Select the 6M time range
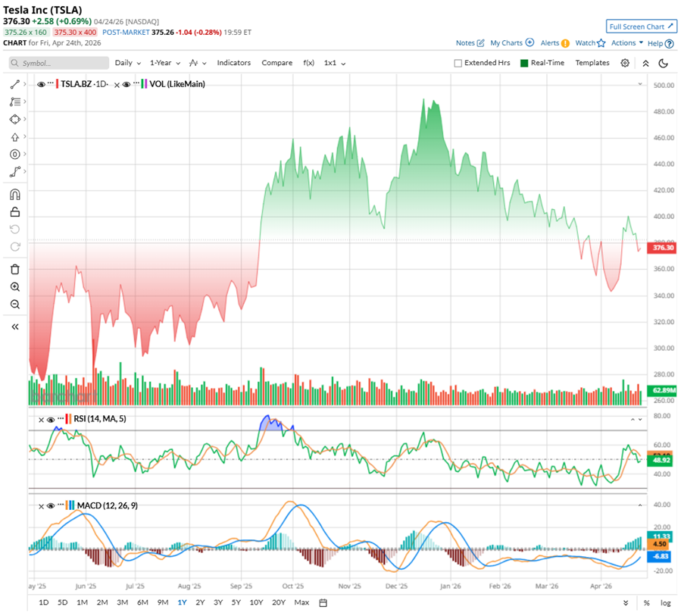 tap(142, 602)
